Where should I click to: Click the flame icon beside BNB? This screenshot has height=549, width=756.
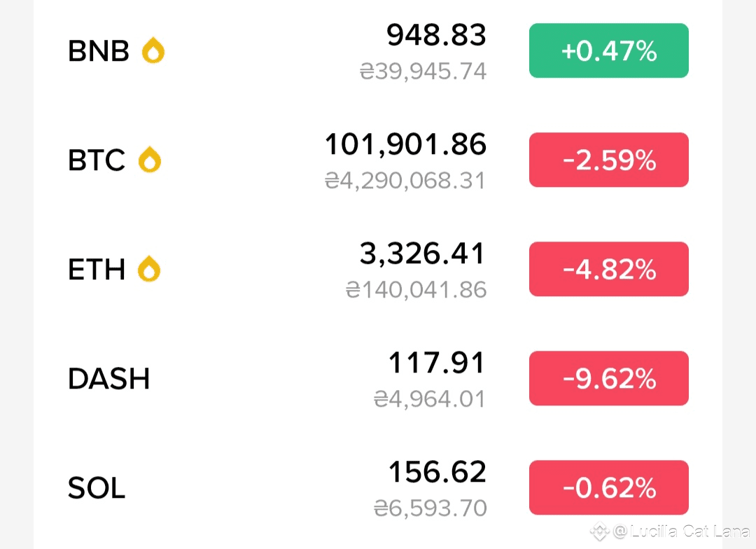pos(153,50)
